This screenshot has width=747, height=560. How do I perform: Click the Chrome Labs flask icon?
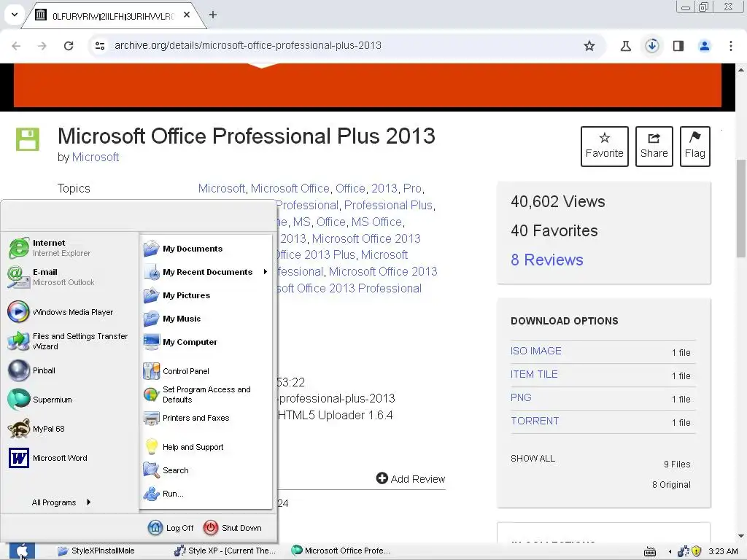pos(626,46)
